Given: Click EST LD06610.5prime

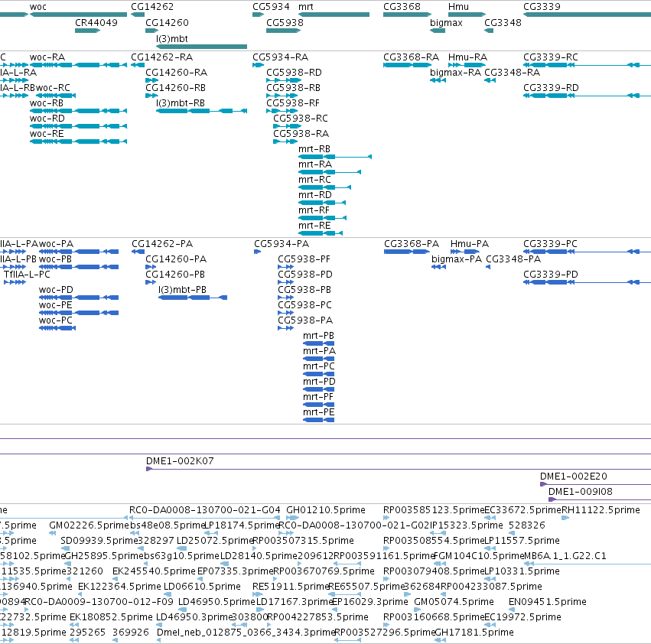Looking at the screenshot, I should [202, 587].
